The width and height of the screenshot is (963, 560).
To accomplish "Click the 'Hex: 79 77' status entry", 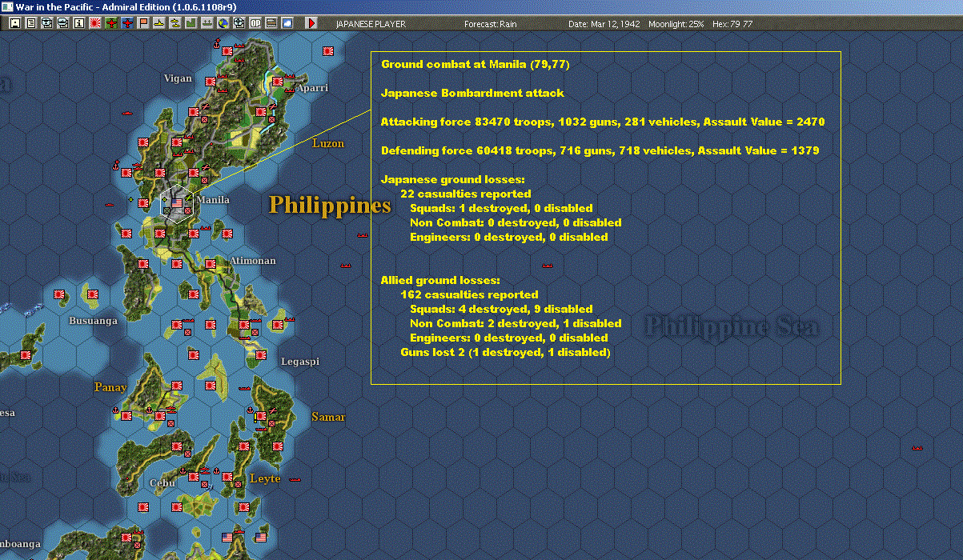I will click(731, 24).
